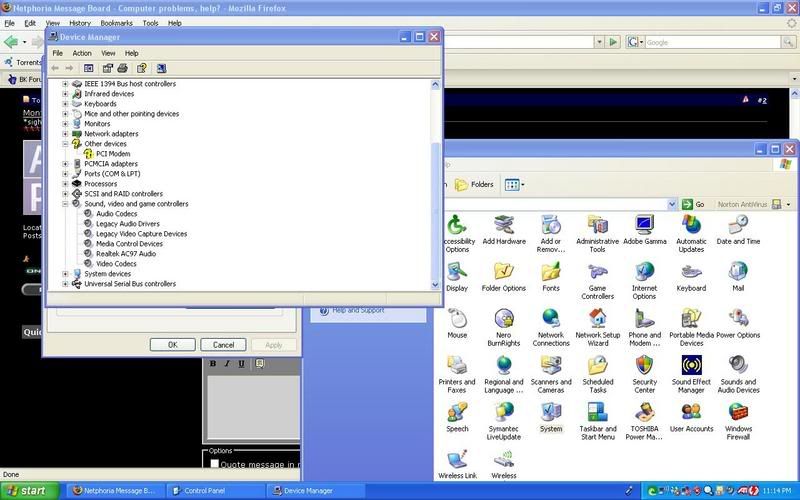Open the Keyboard control panel icon
The height and width of the screenshot is (500, 800).
coord(691,277)
